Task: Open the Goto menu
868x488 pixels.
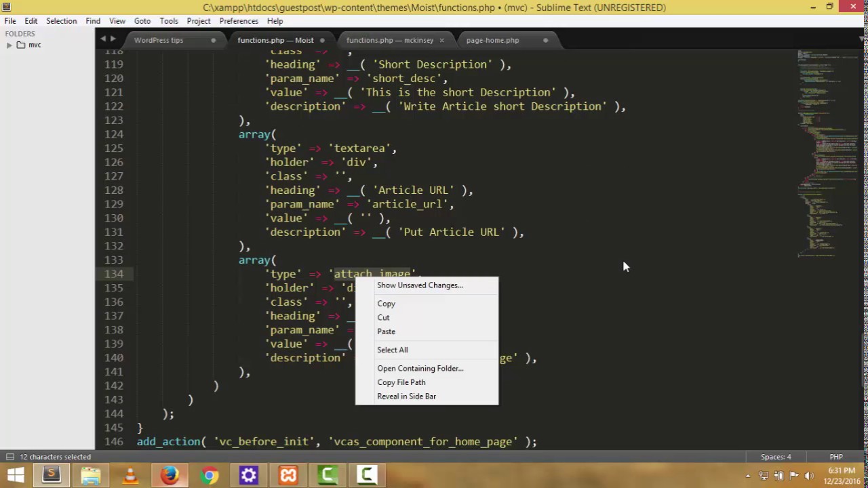Action: pyautogui.click(x=142, y=21)
